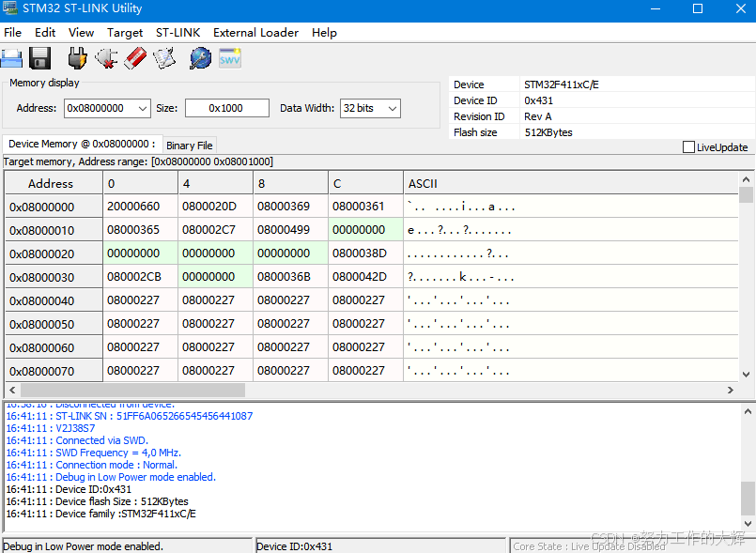Open the Help menu
Image resolution: width=756 pixels, height=553 pixels.
(x=324, y=32)
